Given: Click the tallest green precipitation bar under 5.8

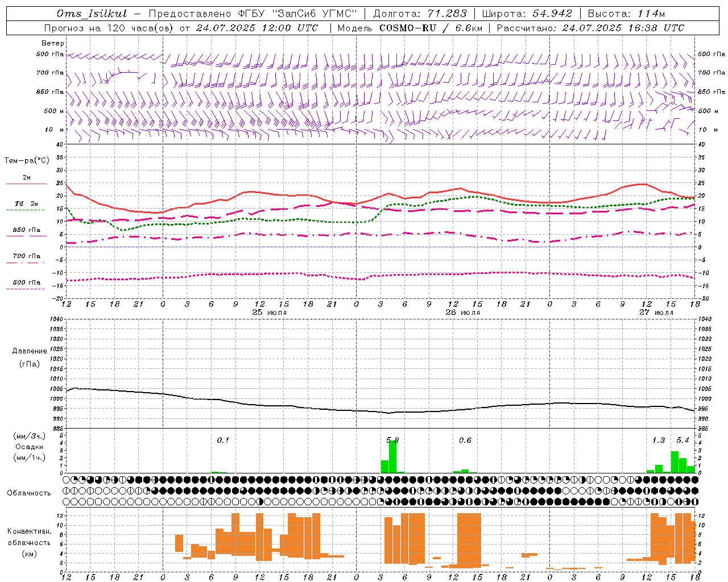Looking at the screenshot, I should pyautogui.click(x=393, y=456).
